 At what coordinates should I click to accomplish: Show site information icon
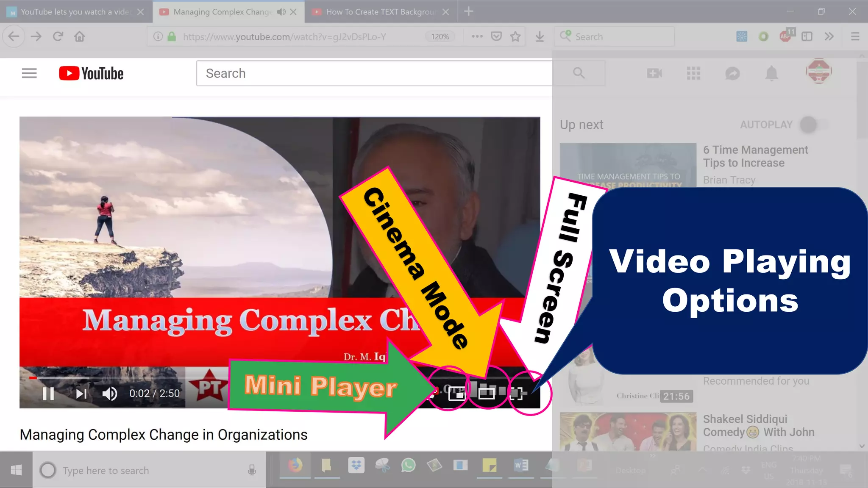158,36
